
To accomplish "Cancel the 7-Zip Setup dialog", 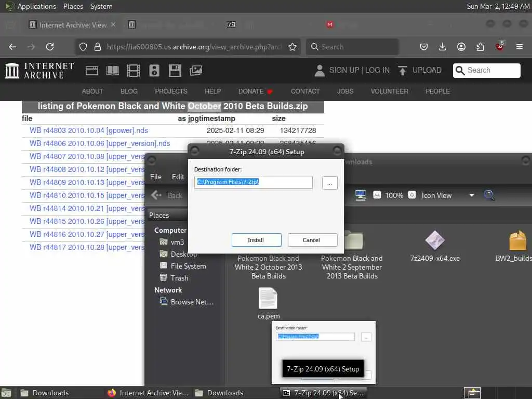I will point(312,240).
